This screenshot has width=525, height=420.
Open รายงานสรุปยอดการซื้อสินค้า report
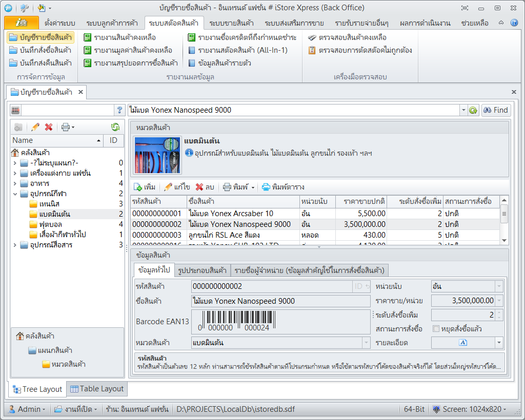(x=131, y=63)
